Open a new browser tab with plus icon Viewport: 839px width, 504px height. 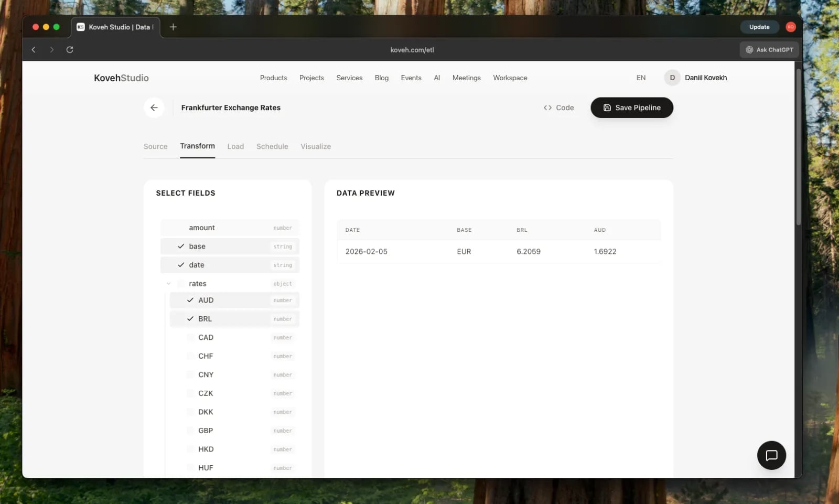[x=173, y=27]
